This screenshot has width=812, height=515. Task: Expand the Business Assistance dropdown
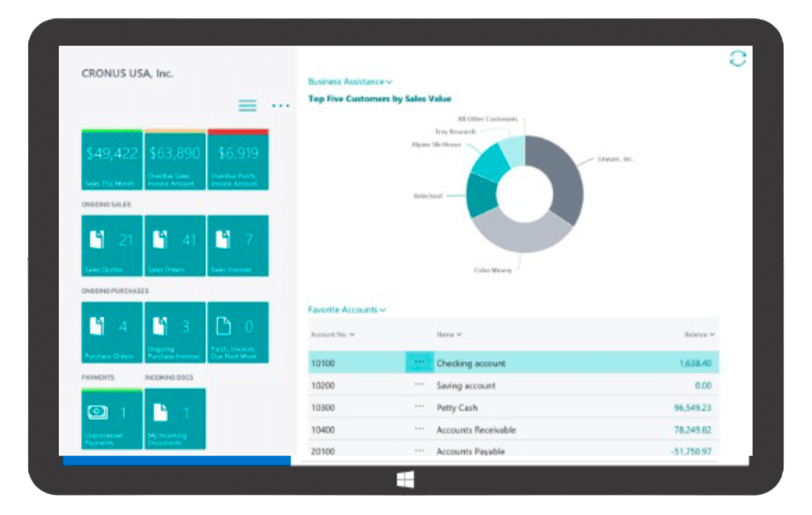click(350, 82)
